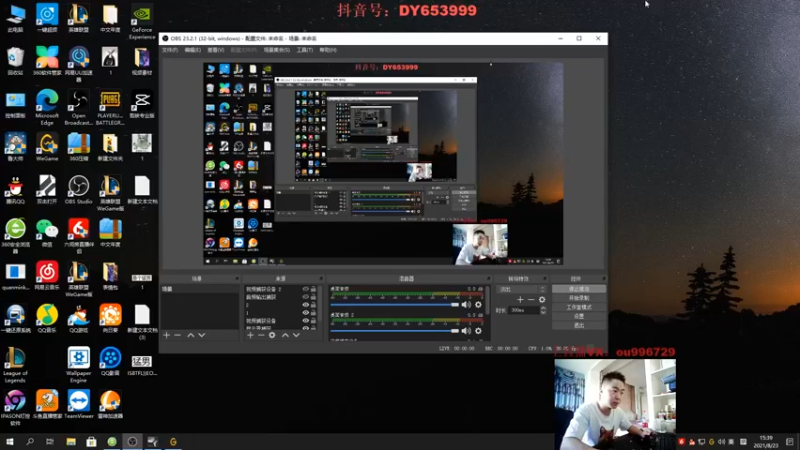Open the Edit menu in OBS
This screenshot has height=450, width=800.
192,50
